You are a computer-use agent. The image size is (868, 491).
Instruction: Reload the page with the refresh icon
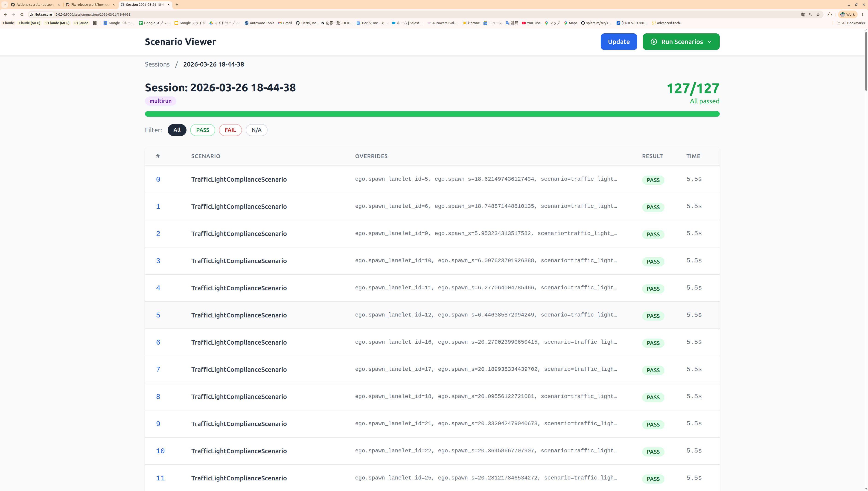click(x=22, y=15)
